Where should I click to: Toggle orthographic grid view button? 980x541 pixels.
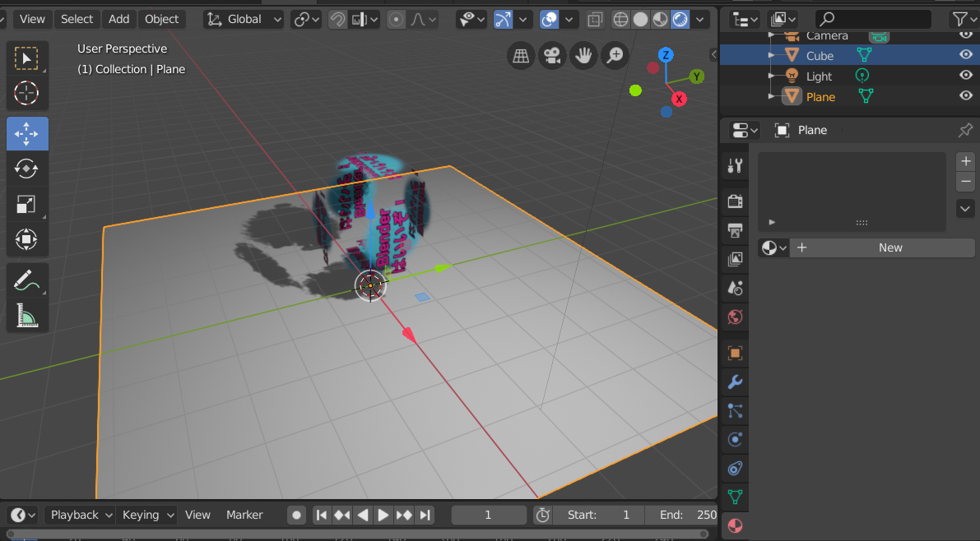click(521, 56)
